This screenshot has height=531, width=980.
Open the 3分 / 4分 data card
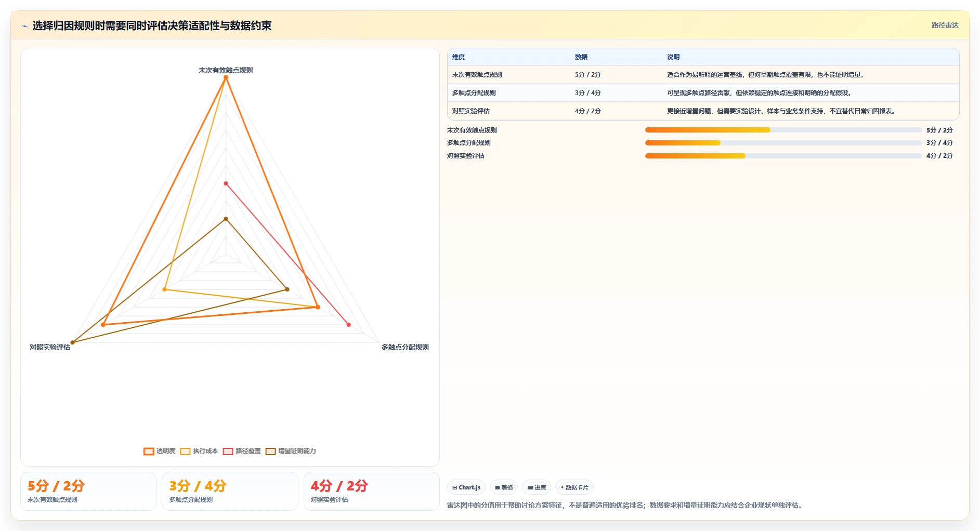coord(230,491)
